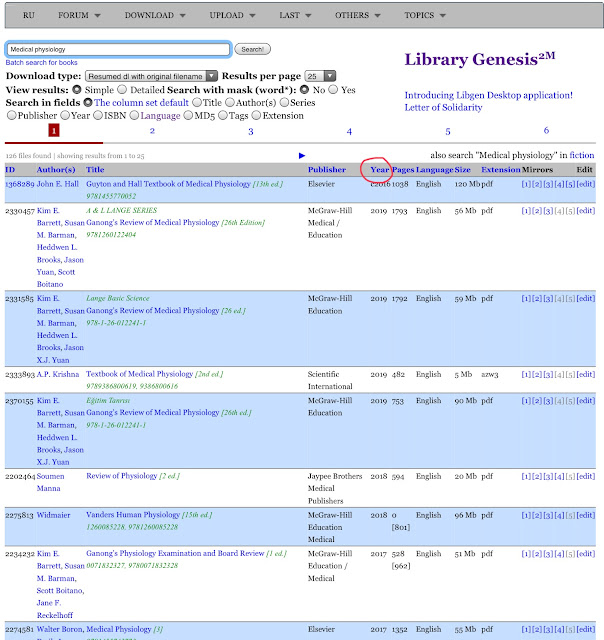Open the Eğitim Tanrısı series link
The width and height of the screenshot is (604, 640).
(x=108, y=400)
